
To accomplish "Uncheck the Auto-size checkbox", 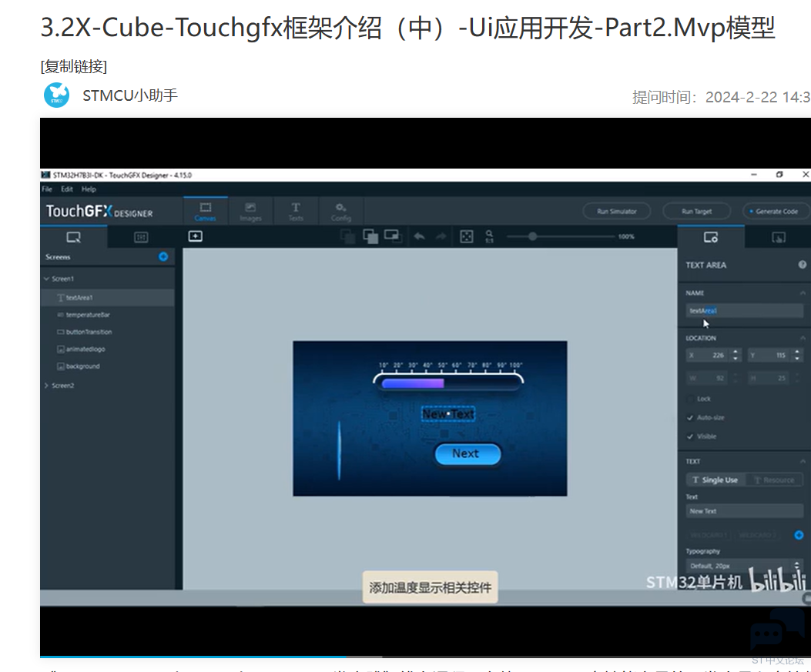I will (x=690, y=418).
